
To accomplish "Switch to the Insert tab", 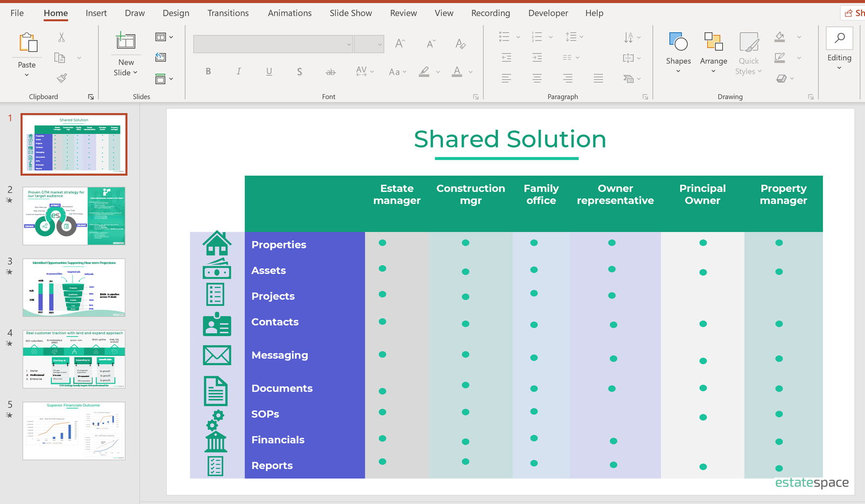I will (x=96, y=13).
